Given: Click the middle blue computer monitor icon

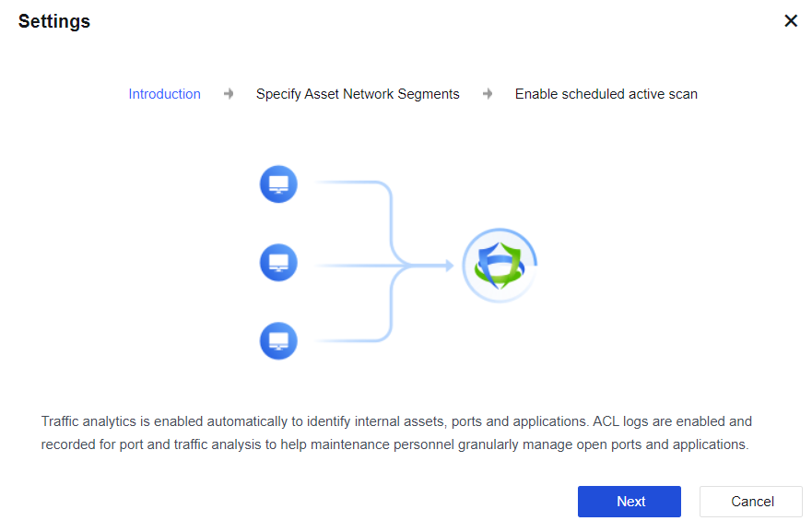Looking at the screenshot, I should [x=278, y=264].
